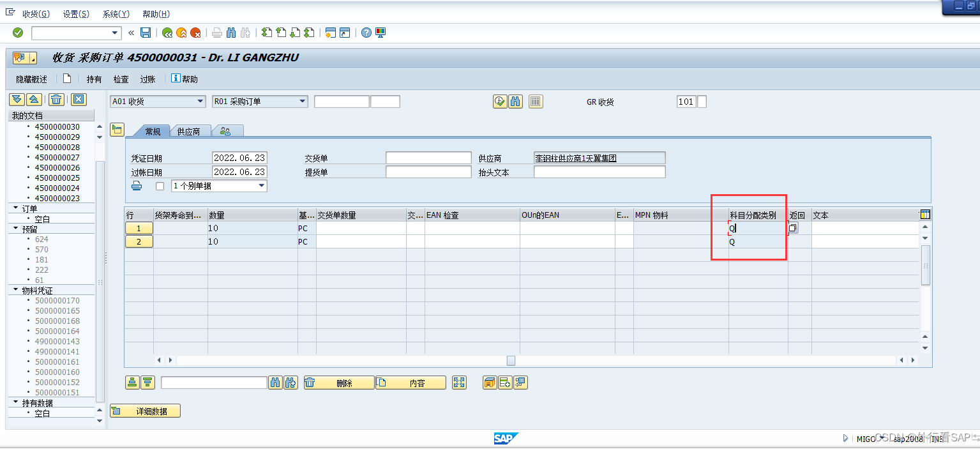
Task: Click the table layout settings icon in item grid
Action: [x=924, y=215]
